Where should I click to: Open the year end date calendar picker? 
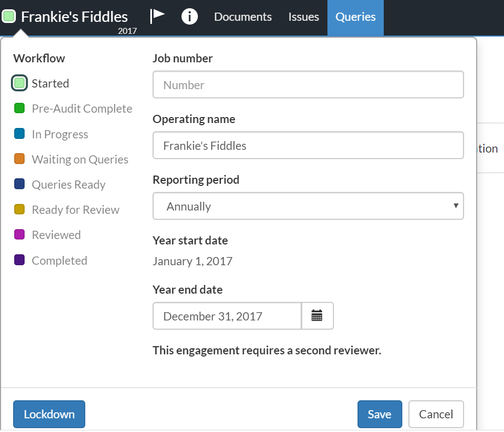click(317, 316)
